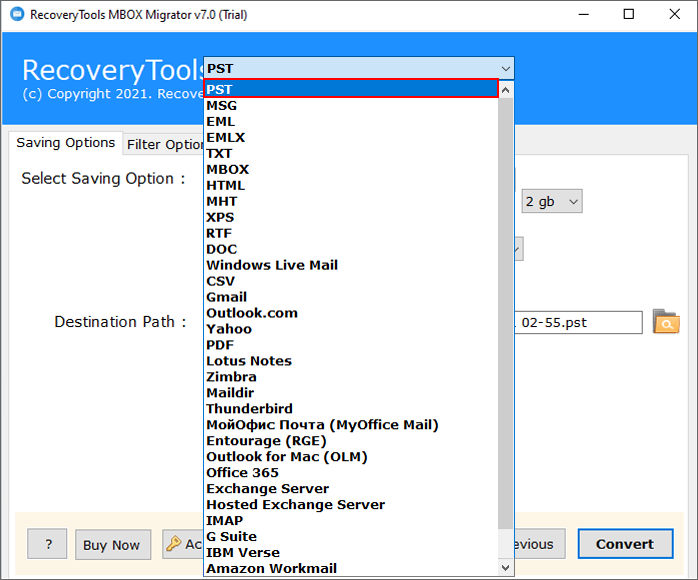
Task: Choose Lotus Notes in the list
Action: 351,361
